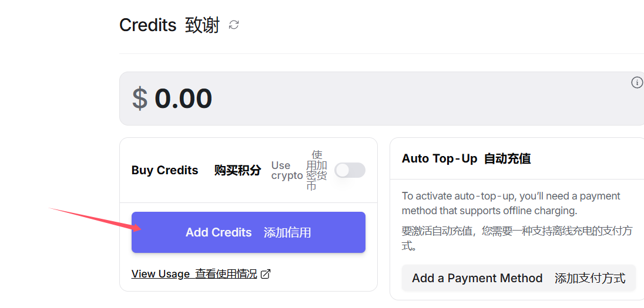Click the Buy Credits section title
Screen dimensions: 644x308
click(165, 171)
